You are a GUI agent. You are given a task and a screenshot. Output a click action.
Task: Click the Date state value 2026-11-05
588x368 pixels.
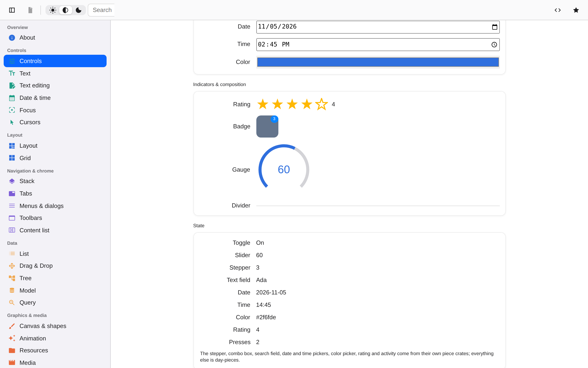(x=271, y=293)
